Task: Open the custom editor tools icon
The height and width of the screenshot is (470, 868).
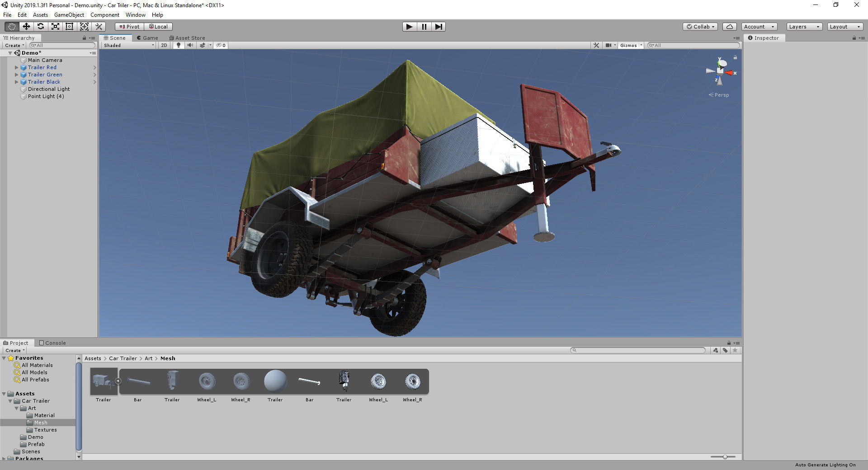Action: [99, 27]
